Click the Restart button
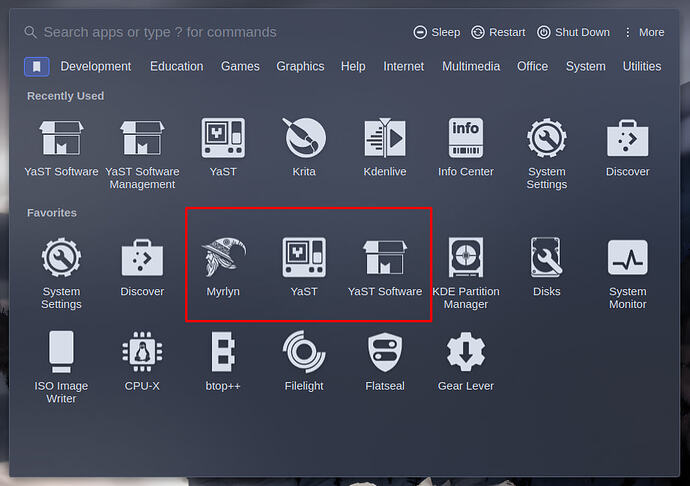 coord(498,32)
